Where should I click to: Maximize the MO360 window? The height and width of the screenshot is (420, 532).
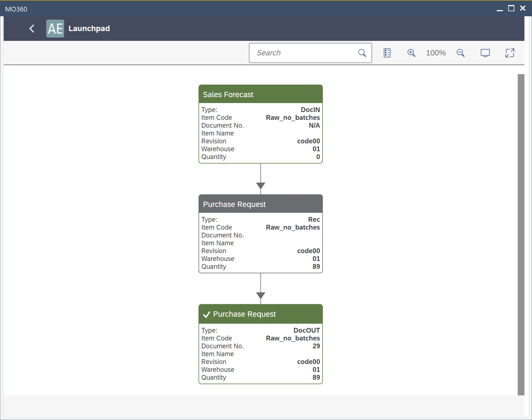511,8
